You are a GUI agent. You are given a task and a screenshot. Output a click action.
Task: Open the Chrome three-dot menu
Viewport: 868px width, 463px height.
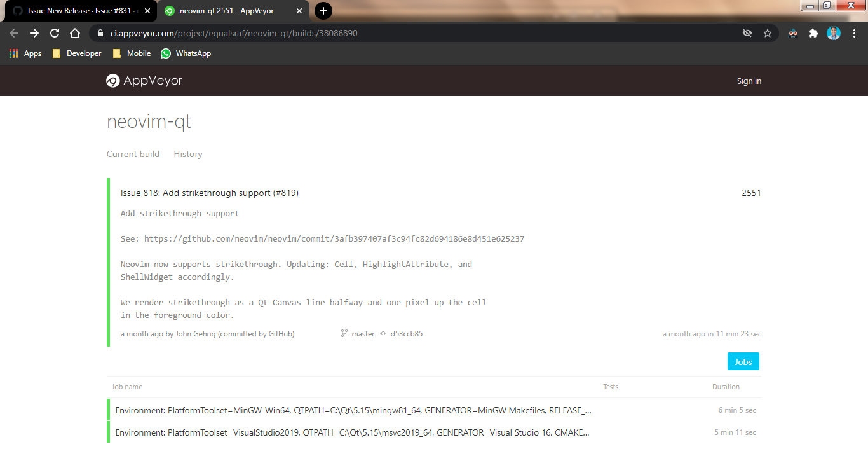pos(855,33)
